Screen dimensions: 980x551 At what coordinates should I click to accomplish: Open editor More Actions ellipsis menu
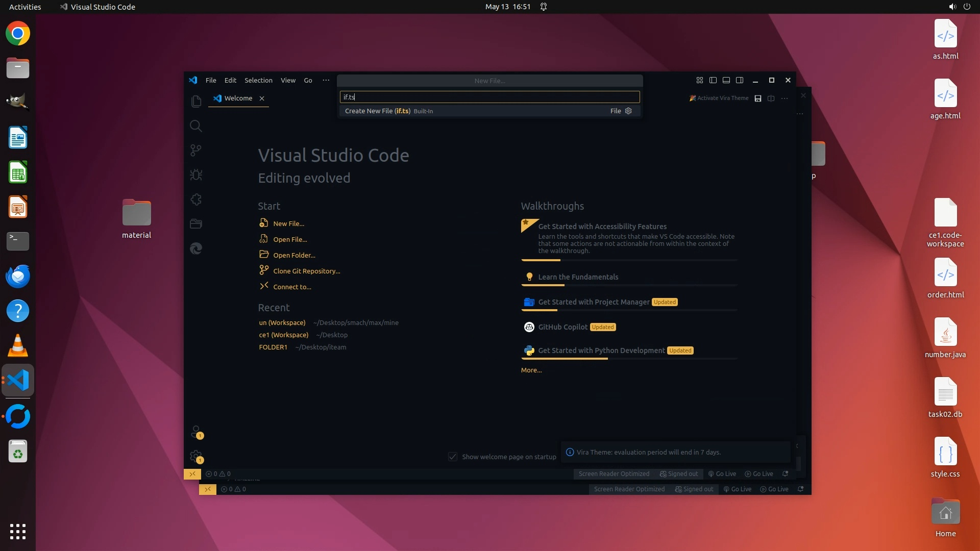coord(785,98)
